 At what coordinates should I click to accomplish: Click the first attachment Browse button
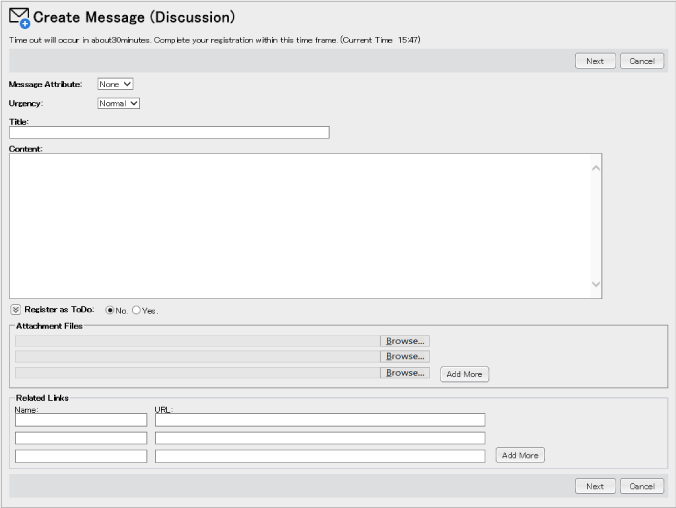coord(405,341)
